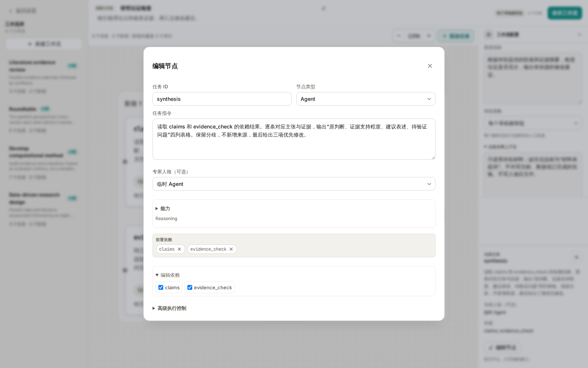
Task: Click the Reasoning capability text
Action: click(x=166, y=219)
